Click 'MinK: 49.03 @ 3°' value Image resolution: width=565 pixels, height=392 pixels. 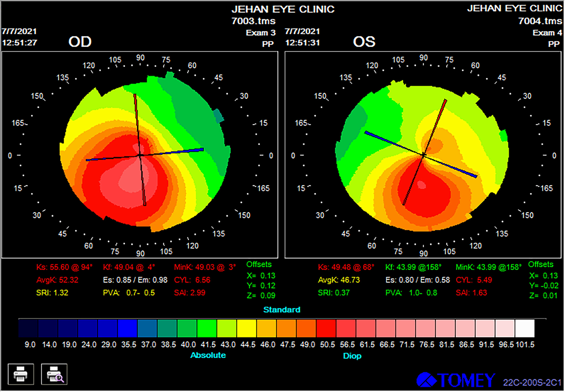(x=205, y=268)
